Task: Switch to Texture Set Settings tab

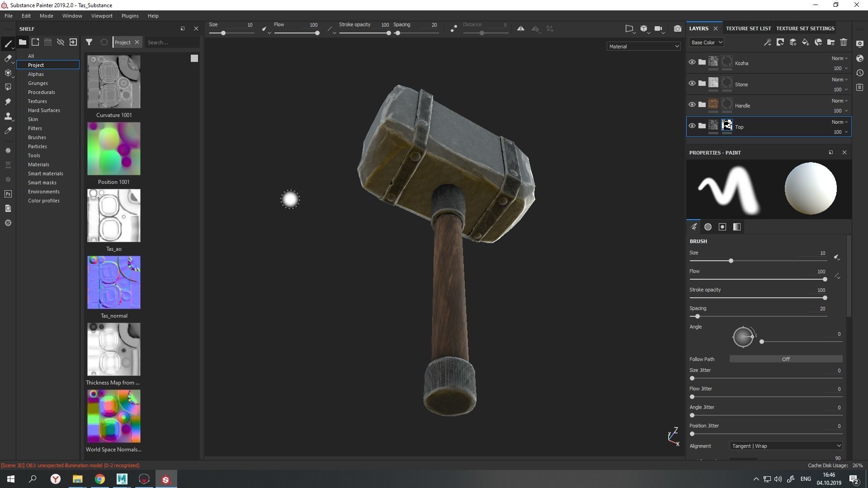Action: point(805,28)
